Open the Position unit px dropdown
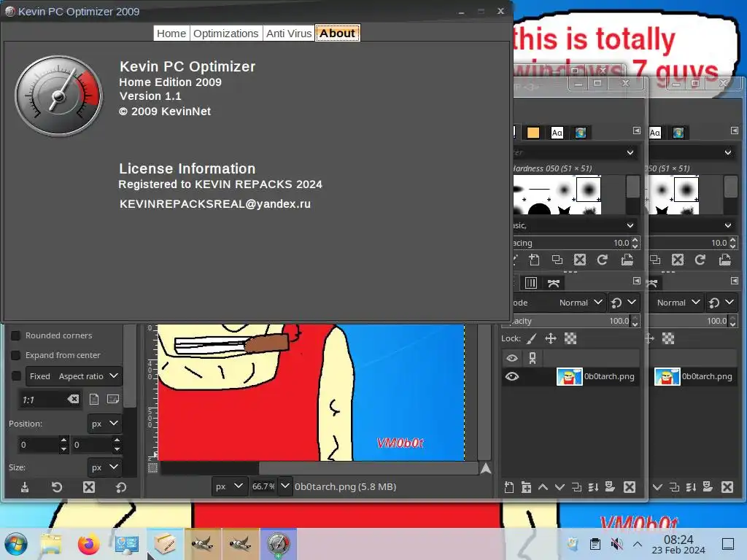Image resolution: width=747 pixels, height=560 pixels. tap(104, 424)
